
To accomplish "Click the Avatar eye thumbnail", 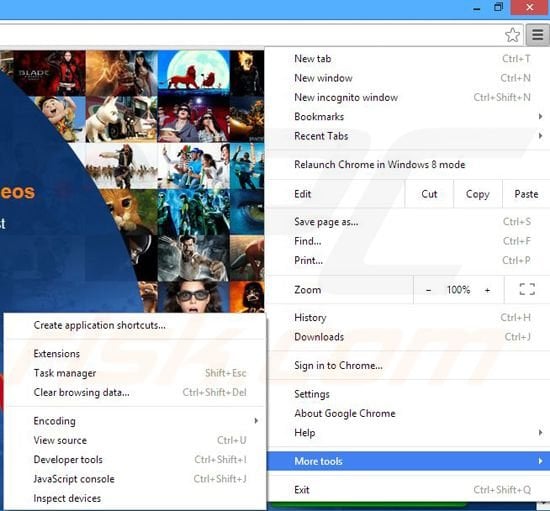I will coord(247,212).
